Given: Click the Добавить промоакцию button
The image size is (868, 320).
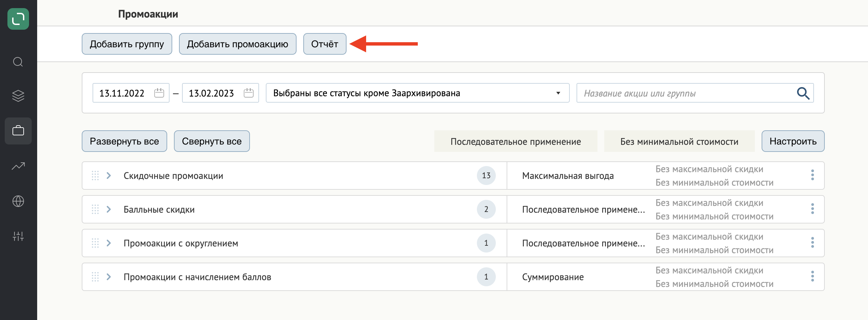Looking at the screenshot, I should coord(237,44).
